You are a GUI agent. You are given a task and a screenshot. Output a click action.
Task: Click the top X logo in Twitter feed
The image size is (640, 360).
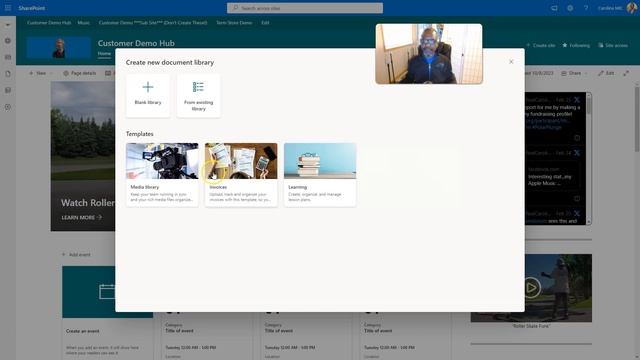pos(577,100)
